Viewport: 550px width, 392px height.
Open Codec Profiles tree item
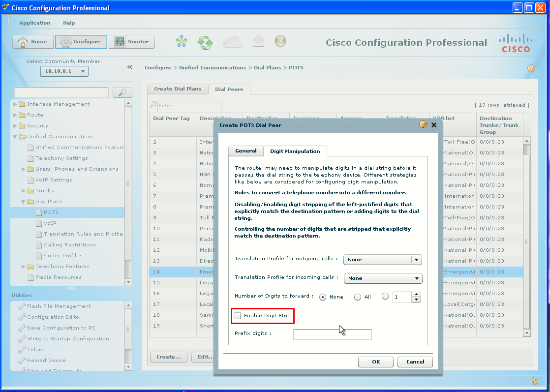point(63,256)
